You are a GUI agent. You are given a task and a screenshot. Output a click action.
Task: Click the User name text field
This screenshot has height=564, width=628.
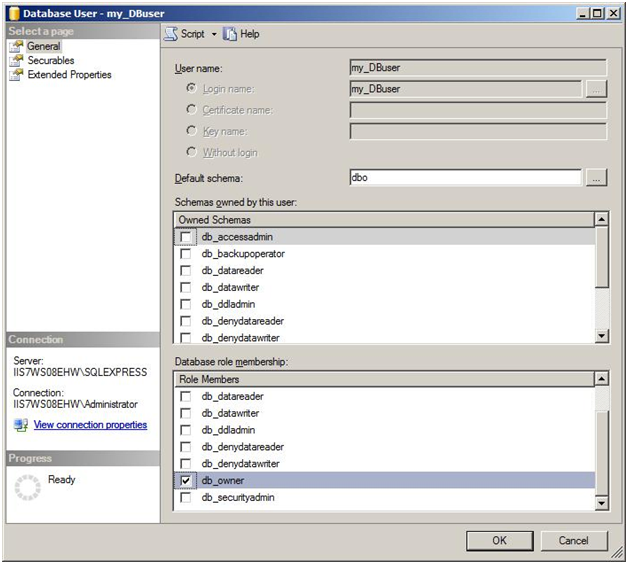click(478, 68)
